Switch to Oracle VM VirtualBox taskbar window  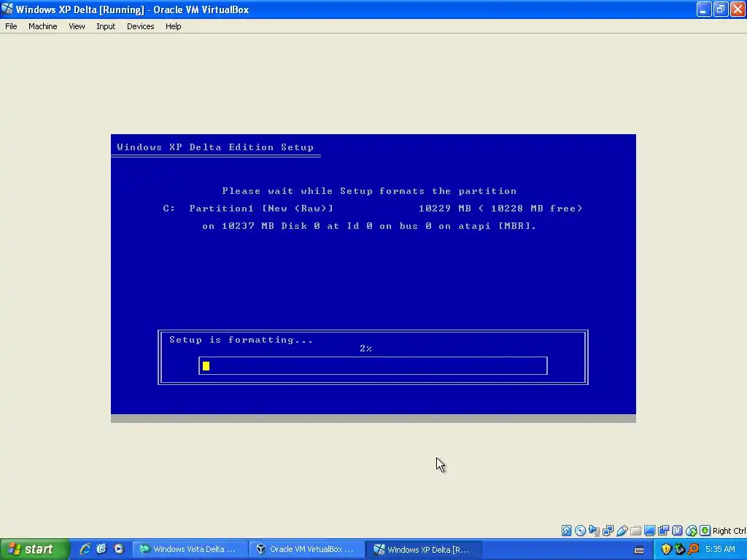pyautogui.click(x=307, y=550)
